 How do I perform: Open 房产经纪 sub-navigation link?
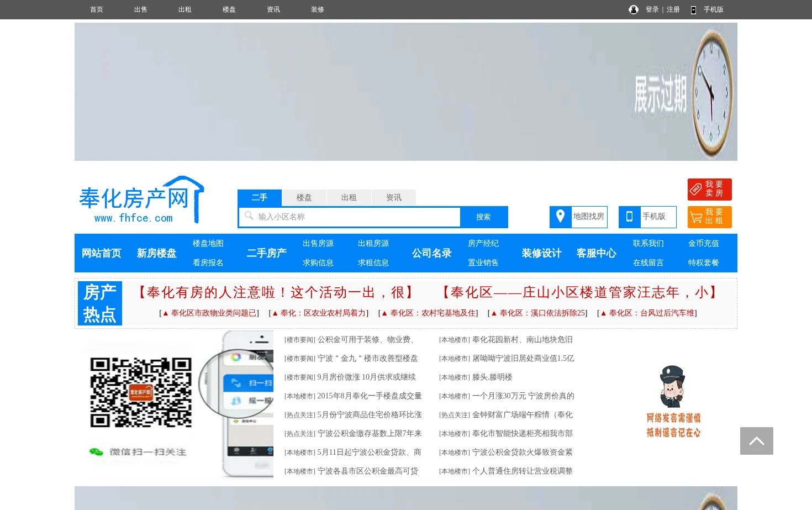pyautogui.click(x=483, y=244)
